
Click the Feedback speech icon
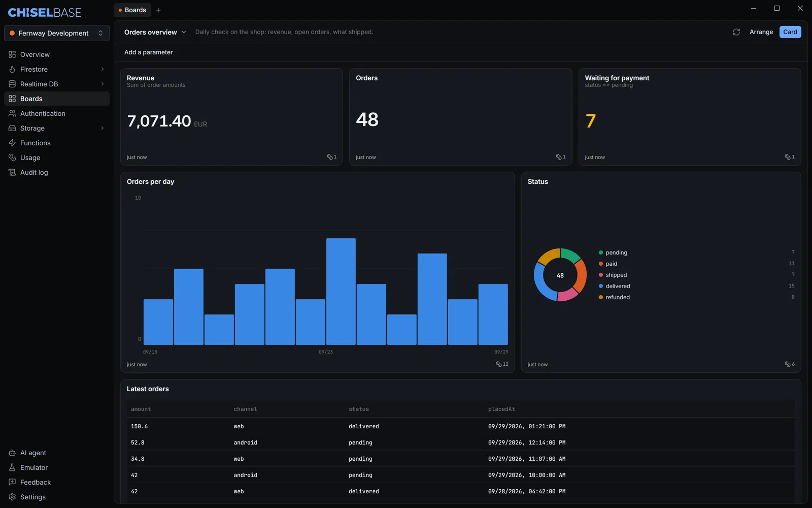point(12,482)
